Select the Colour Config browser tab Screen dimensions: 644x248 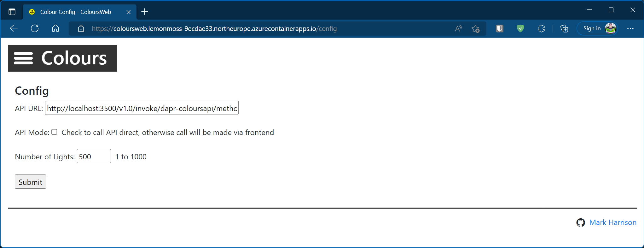point(76,12)
